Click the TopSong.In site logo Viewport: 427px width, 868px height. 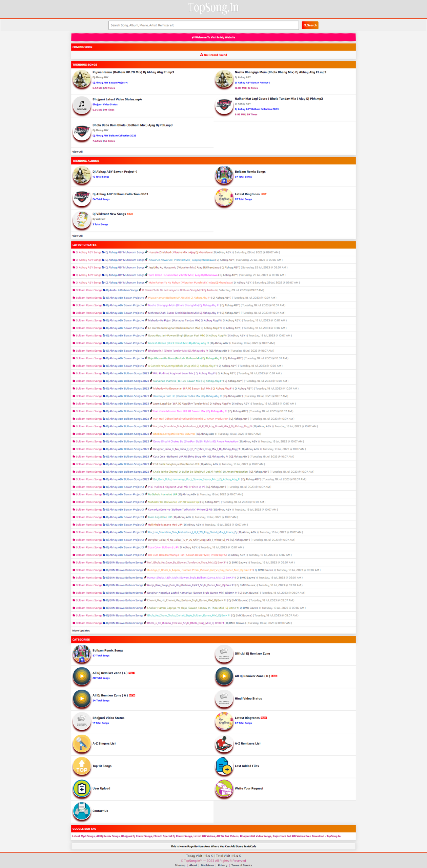(213, 8)
